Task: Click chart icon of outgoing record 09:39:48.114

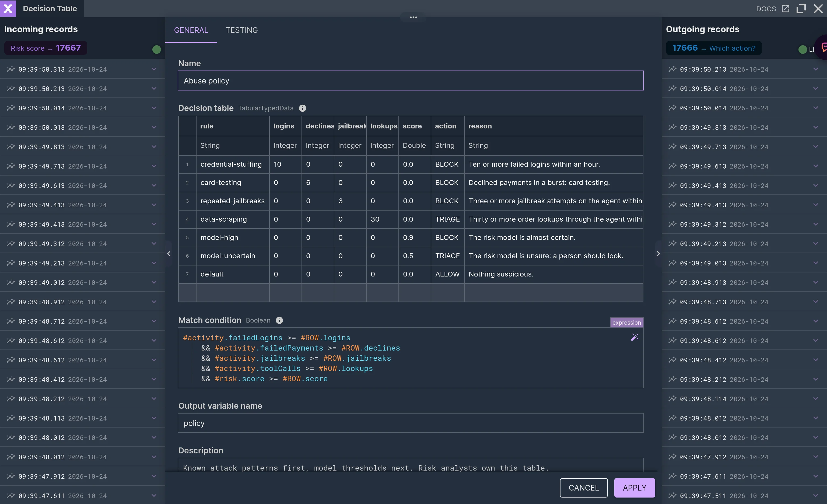Action: (x=672, y=399)
